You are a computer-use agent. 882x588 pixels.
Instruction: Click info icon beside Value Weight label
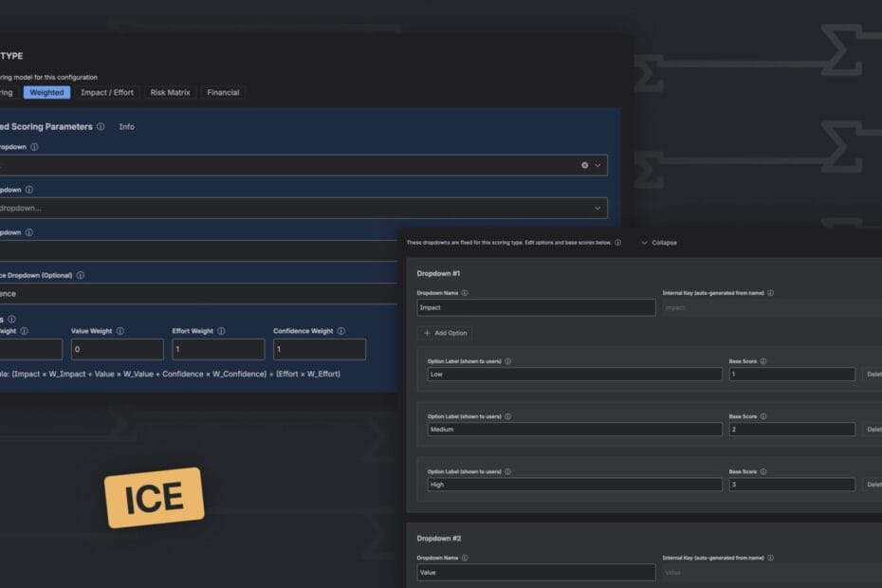(120, 331)
